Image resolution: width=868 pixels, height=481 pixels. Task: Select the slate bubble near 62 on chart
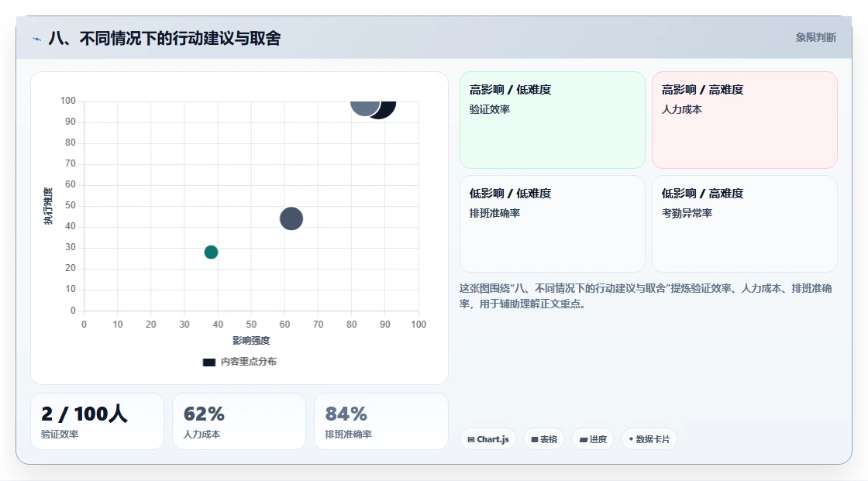(x=291, y=218)
